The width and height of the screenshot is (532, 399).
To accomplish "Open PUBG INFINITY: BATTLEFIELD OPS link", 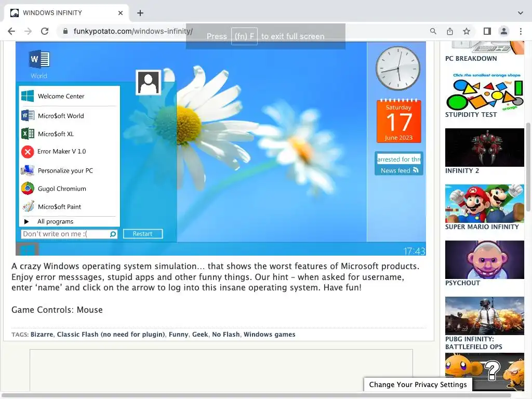I will pyautogui.click(x=474, y=343).
